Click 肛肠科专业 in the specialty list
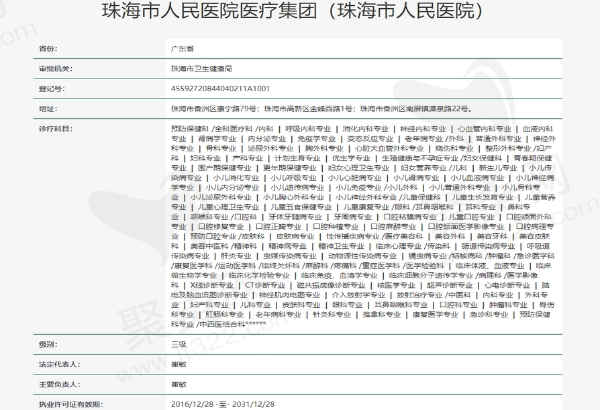The width and height of the screenshot is (600, 410). pos(225,314)
